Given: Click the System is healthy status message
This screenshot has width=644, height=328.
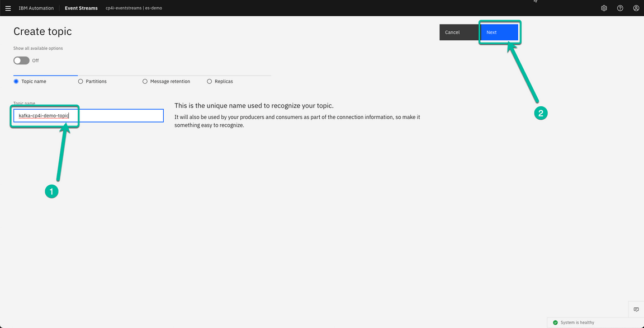Looking at the screenshot, I should [x=577, y=322].
